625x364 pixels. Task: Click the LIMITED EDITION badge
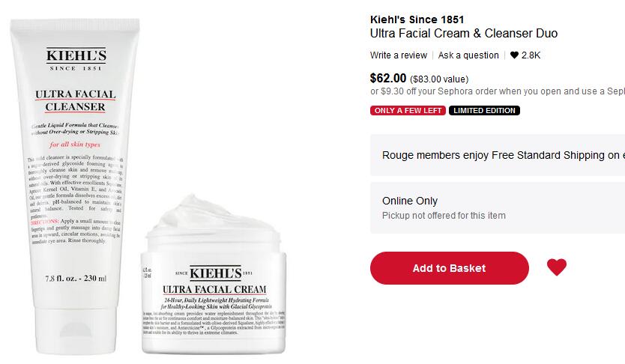click(484, 110)
